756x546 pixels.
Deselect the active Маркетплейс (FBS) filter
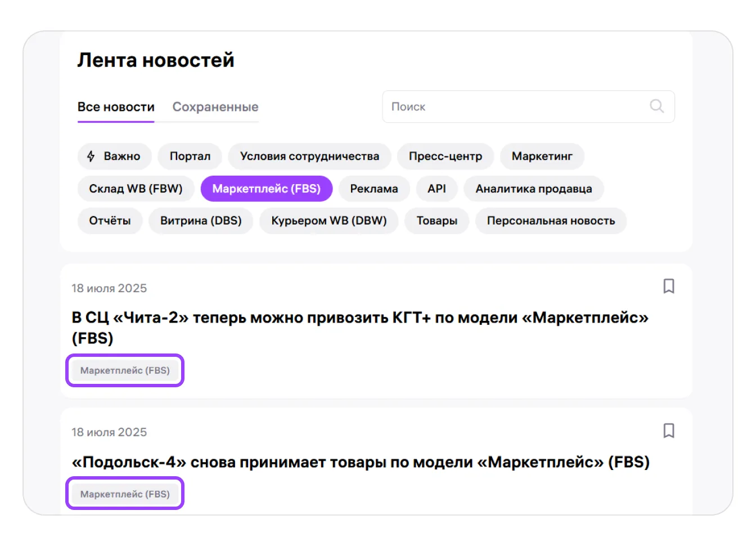point(267,189)
